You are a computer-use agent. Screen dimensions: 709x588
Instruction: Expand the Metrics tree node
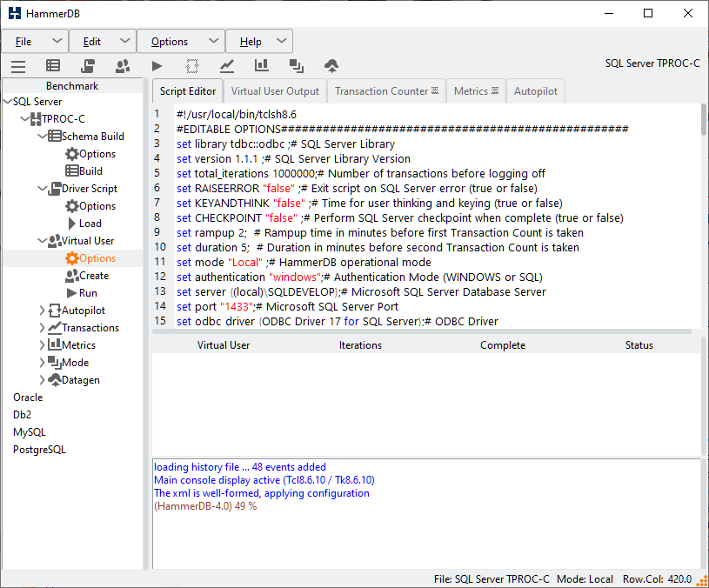click(x=42, y=344)
